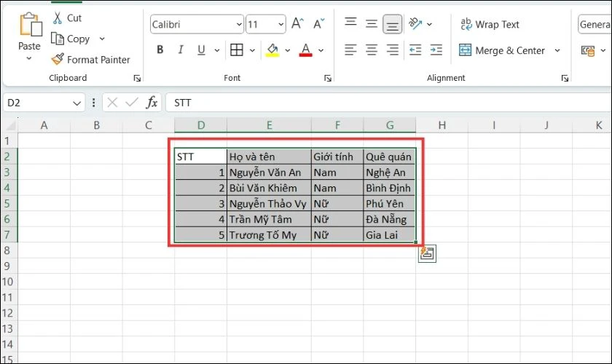Open Font settings dialog launcher
Viewport: 612px width, 364px height.
coord(328,79)
